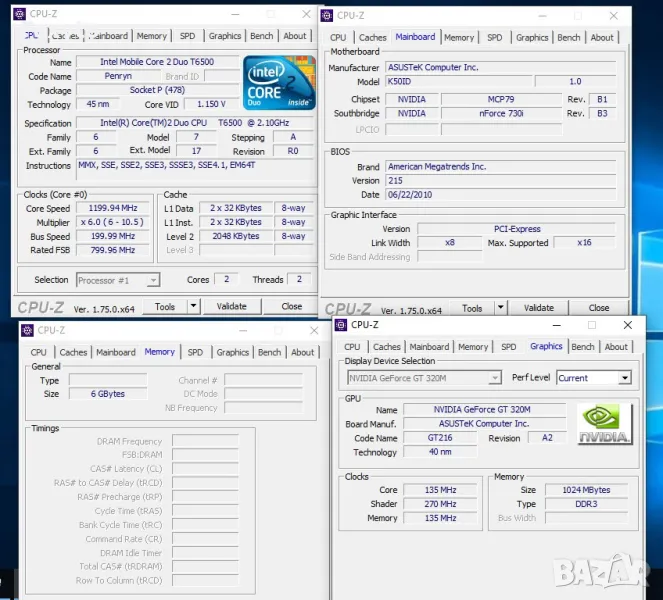Click the Tools button in the Mainboard window
The height and width of the screenshot is (600, 663).
(x=472, y=308)
